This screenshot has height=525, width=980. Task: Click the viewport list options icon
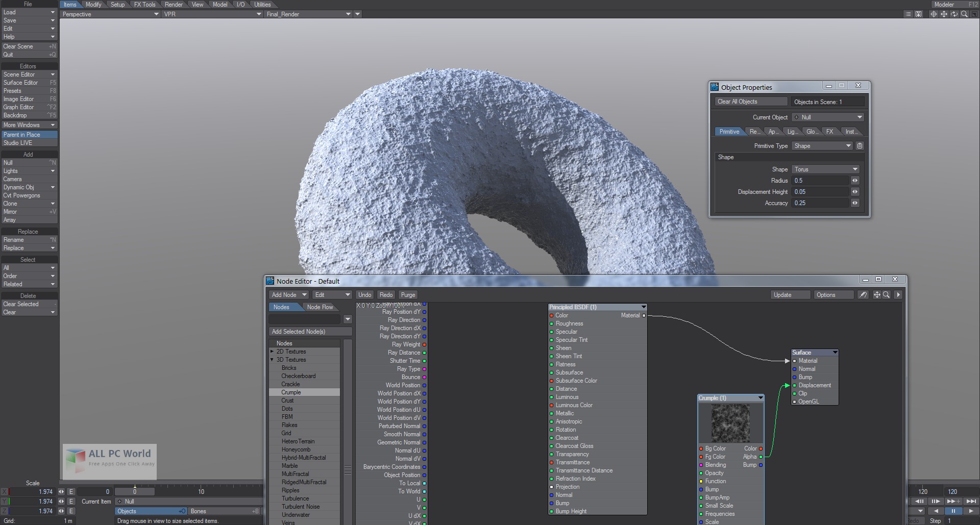pyautogui.click(x=908, y=14)
